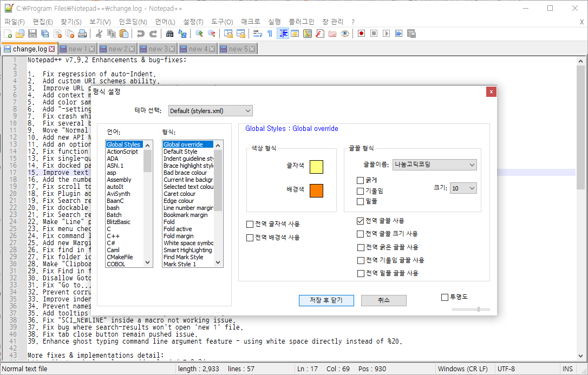The image size is (588, 375).
Task: Click the Save file floppy icon
Action: tap(32, 34)
